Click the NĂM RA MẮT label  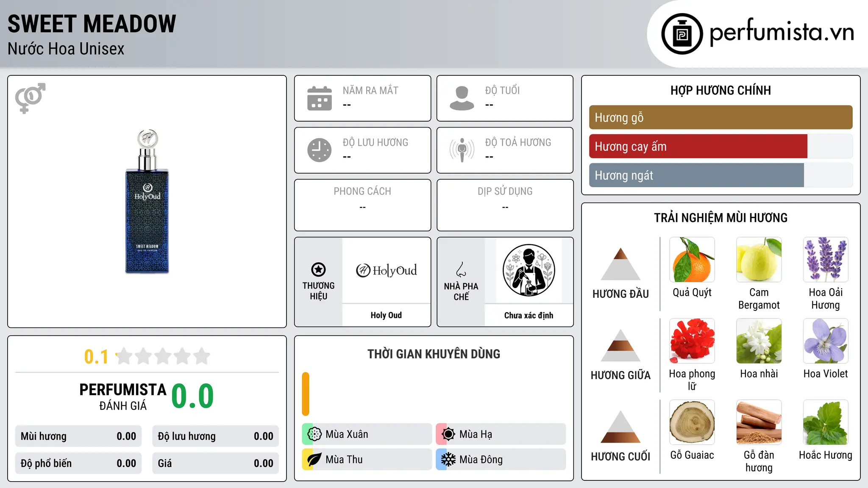click(x=370, y=90)
